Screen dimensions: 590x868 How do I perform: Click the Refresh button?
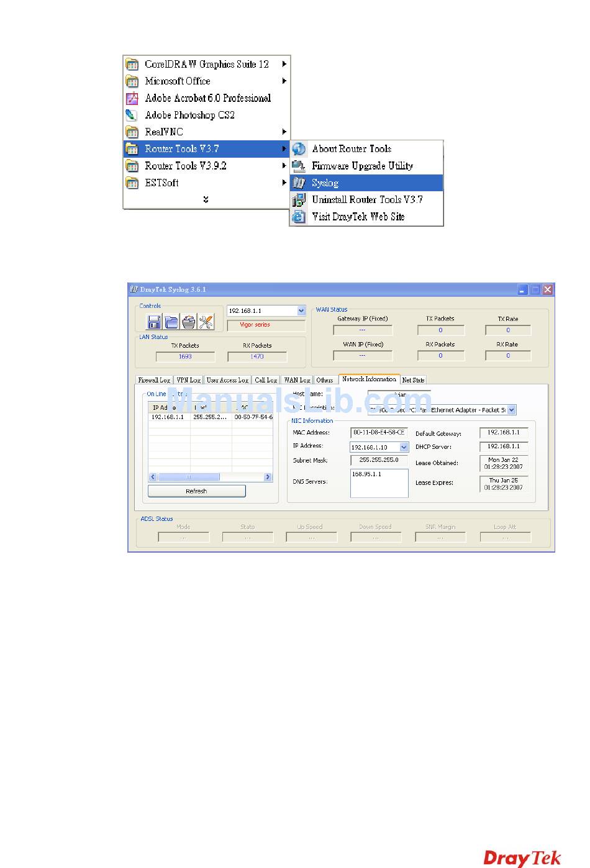point(196,491)
